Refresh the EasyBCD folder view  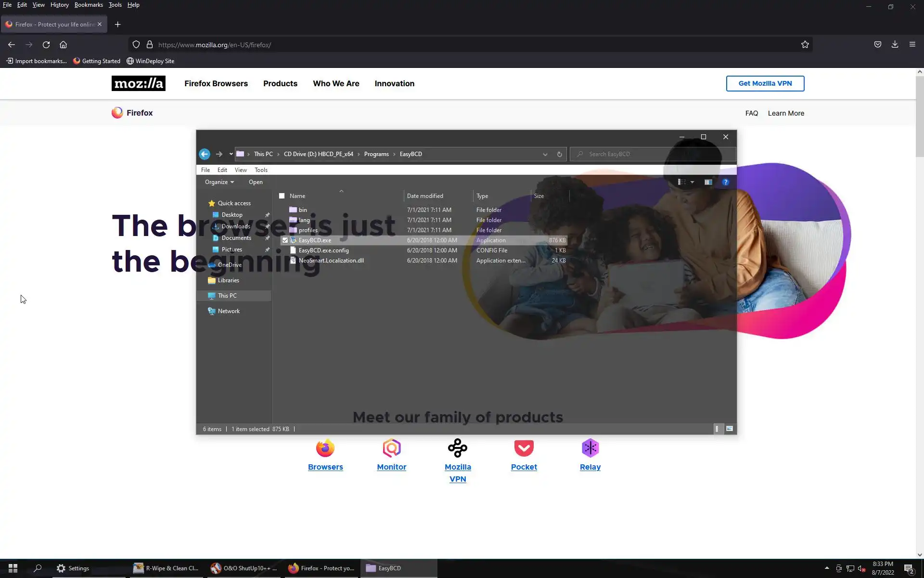[x=559, y=154]
